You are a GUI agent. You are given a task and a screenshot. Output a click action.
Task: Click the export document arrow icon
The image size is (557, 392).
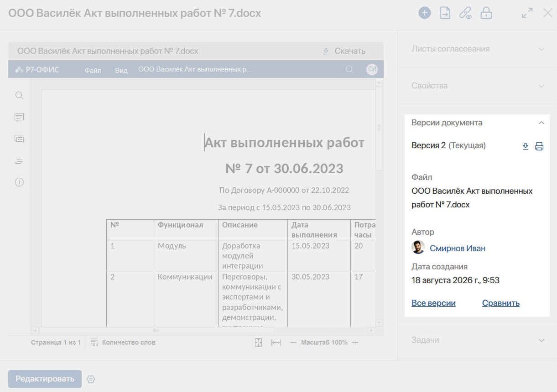445,13
